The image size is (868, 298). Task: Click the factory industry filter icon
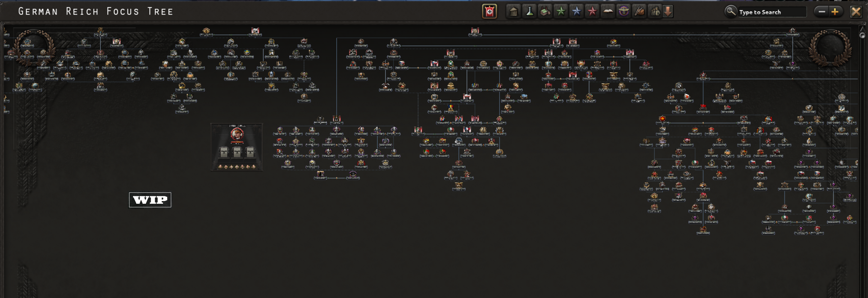545,12
